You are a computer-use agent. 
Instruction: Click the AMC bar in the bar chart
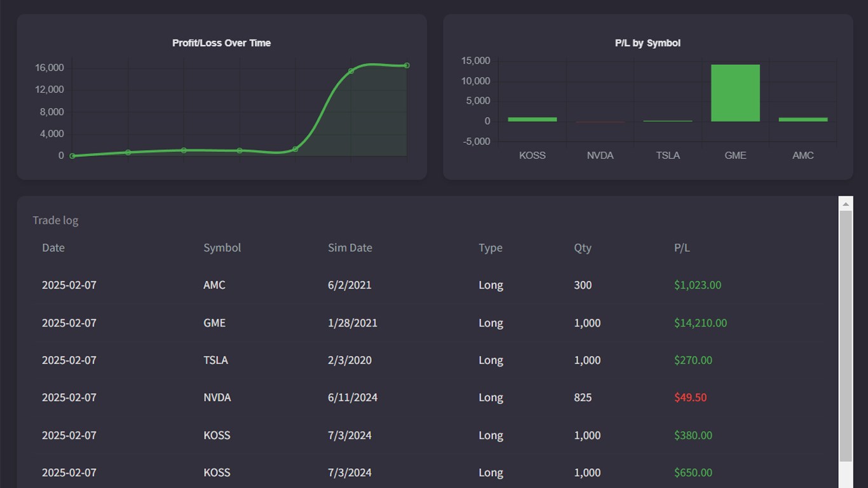pos(803,119)
